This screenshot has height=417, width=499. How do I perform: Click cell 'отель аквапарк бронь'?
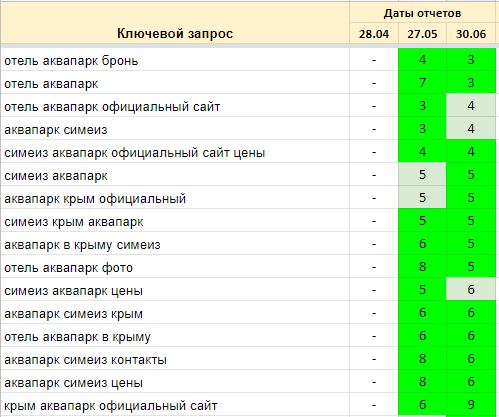175,60
